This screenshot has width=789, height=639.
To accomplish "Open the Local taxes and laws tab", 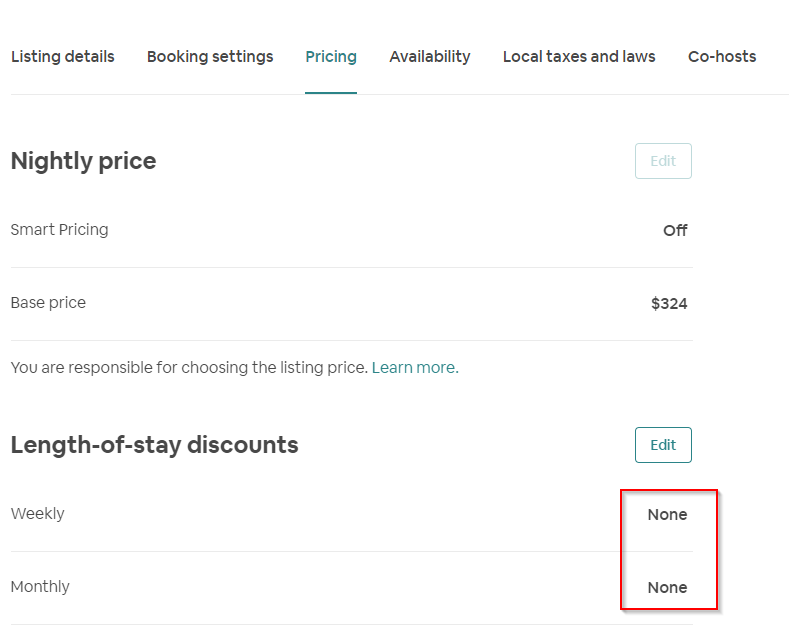I will (579, 57).
